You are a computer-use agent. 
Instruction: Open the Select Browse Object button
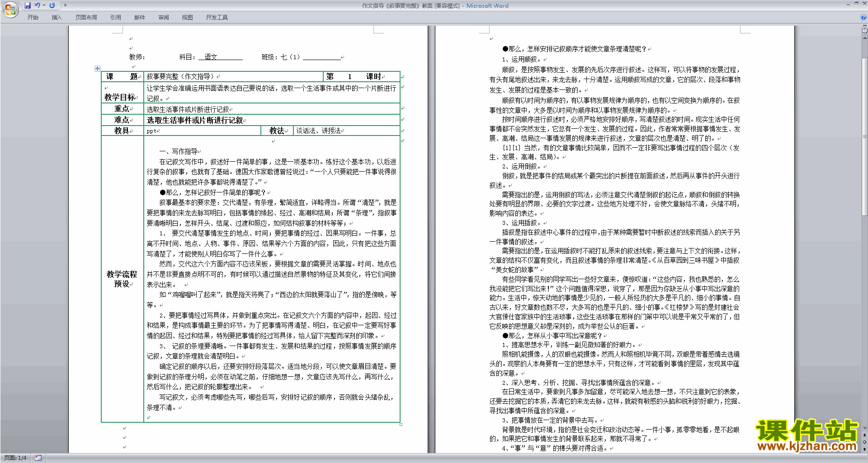(864, 442)
